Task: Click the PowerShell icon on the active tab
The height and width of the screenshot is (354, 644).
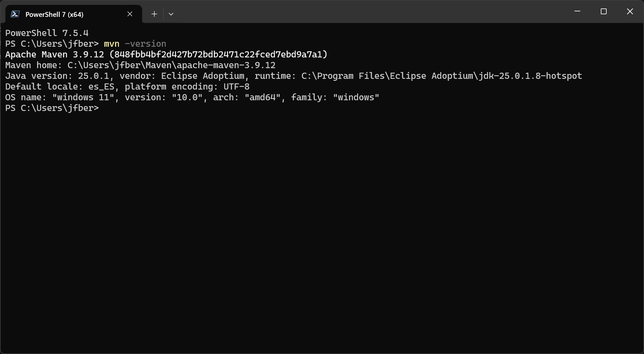Action: click(16, 14)
